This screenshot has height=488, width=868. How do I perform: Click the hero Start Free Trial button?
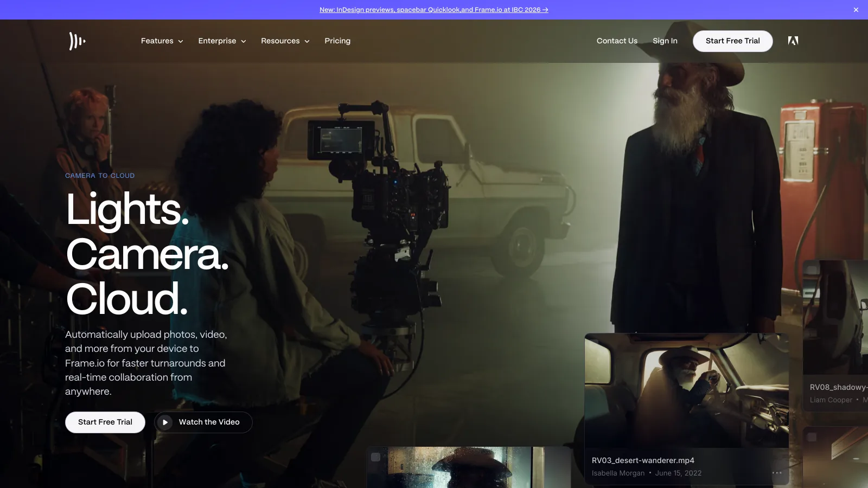105,422
